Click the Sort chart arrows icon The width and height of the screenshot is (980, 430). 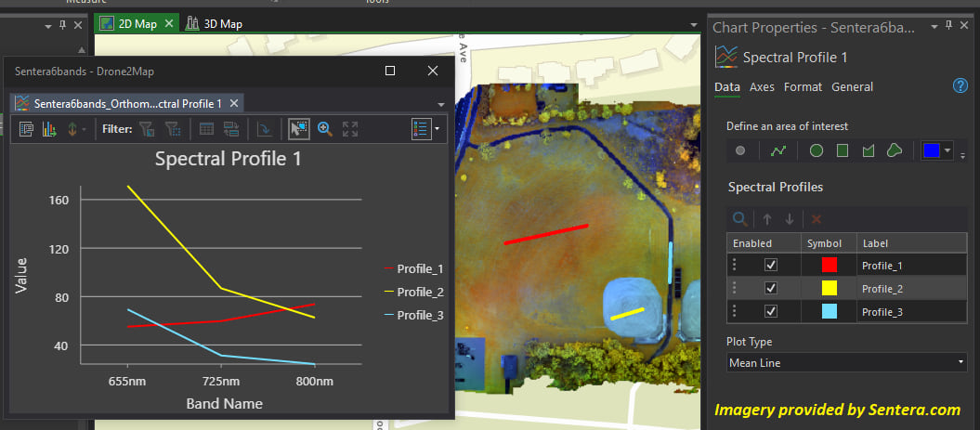tap(72, 129)
